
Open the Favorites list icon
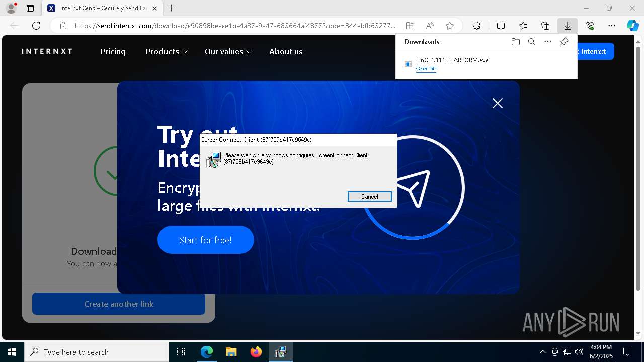point(523,26)
